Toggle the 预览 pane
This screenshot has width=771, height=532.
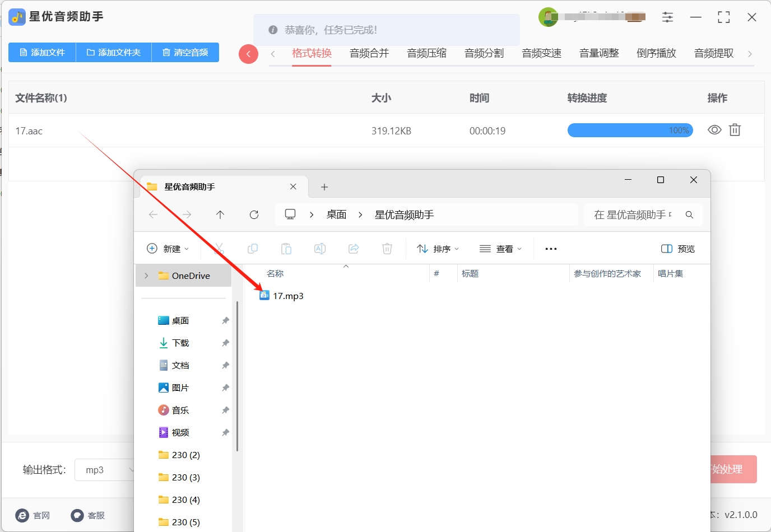coord(678,249)
